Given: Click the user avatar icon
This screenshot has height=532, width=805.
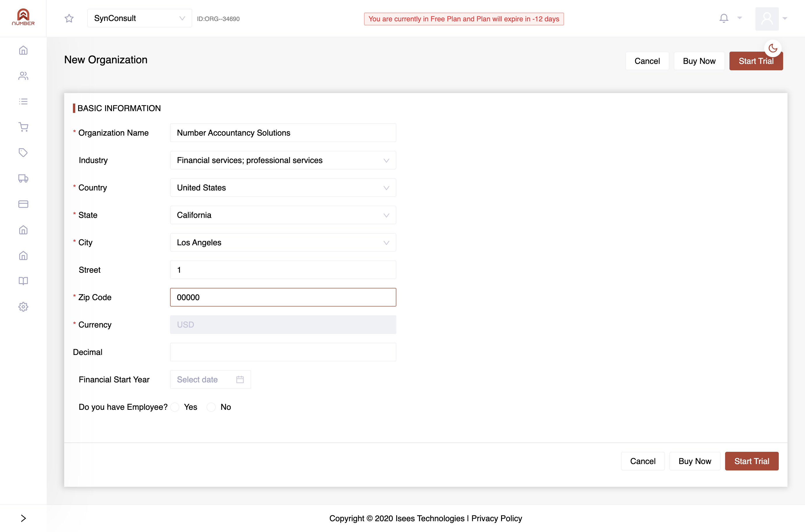Looking at the screenshot, I should [767, 19].
